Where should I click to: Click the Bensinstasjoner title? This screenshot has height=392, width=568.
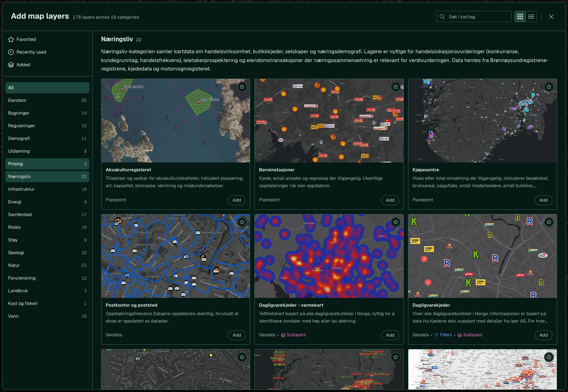(277, 170)
